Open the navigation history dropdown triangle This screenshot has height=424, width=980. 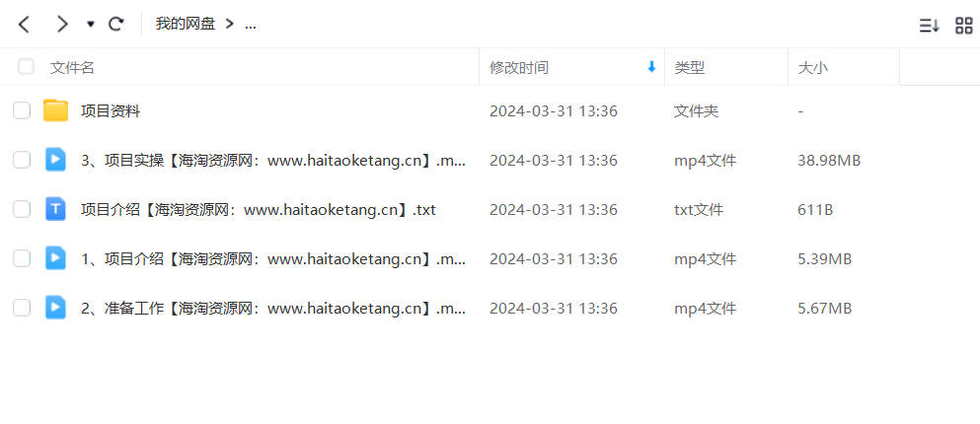pos(91,25)
